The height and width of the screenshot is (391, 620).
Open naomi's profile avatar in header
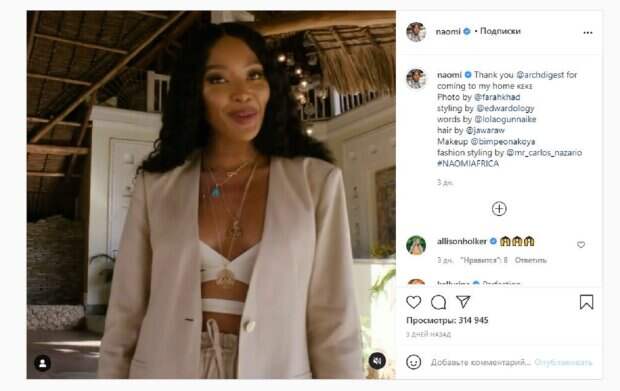point(416,32)
